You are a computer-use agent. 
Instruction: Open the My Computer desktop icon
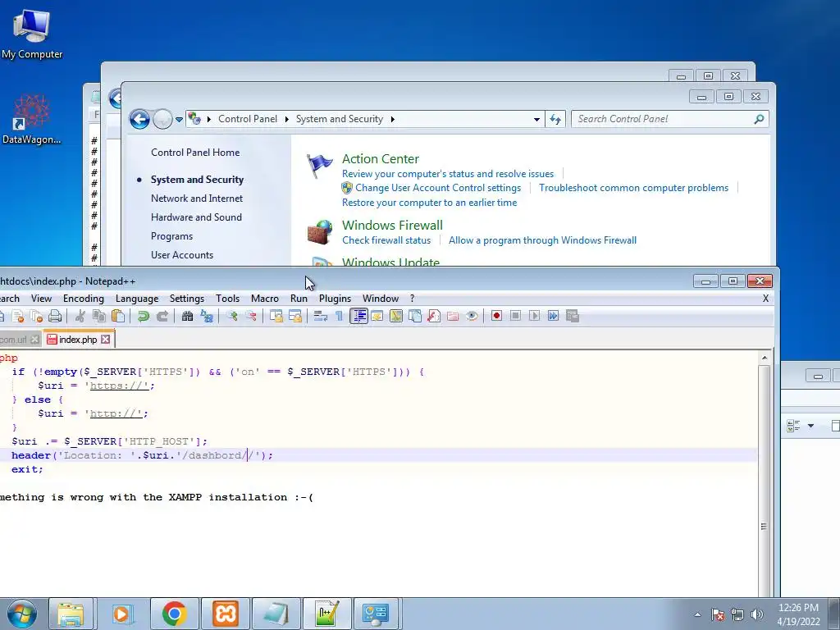32,34
